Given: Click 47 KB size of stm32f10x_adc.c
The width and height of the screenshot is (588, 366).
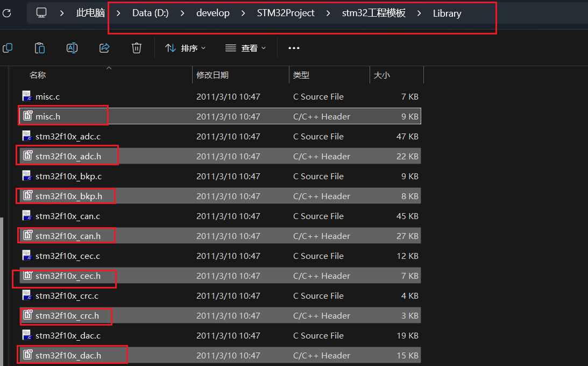Looking at the screenshot, I should [407, 137].
